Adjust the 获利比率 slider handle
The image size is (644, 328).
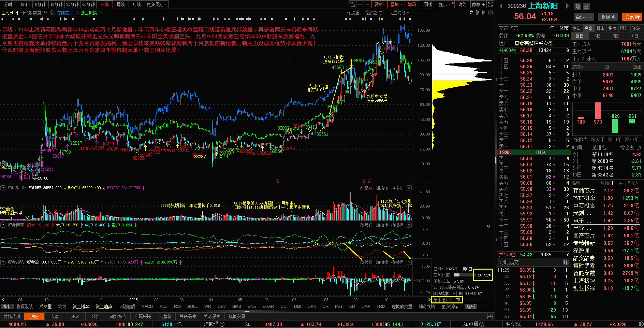[457, 275]
